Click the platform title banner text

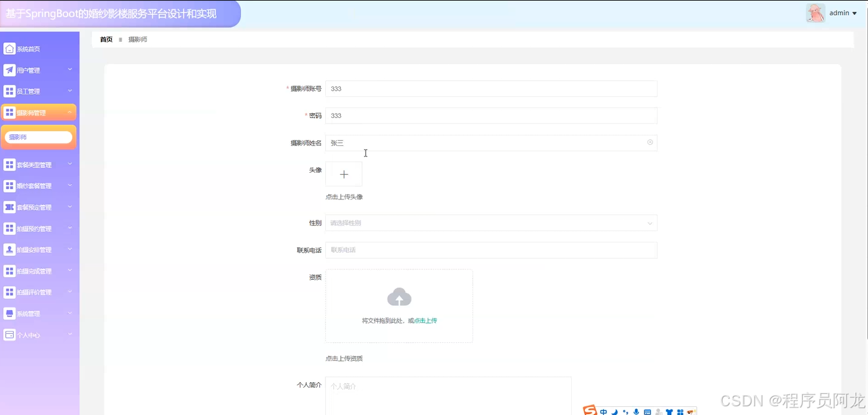click(x=111, y=14)
